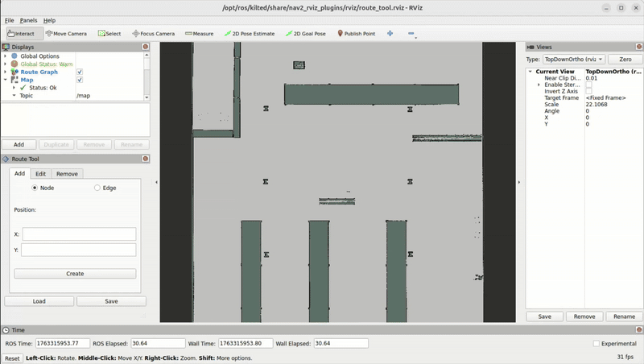Collapse the Topic property row
The width and height of the screenshot is (644, 364).
click(14, 95)
